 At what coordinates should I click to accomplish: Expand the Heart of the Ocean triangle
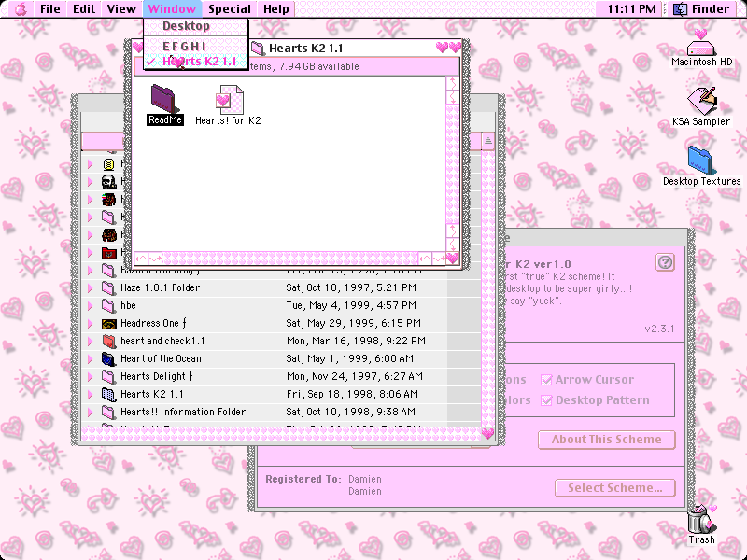pos(90,358)
